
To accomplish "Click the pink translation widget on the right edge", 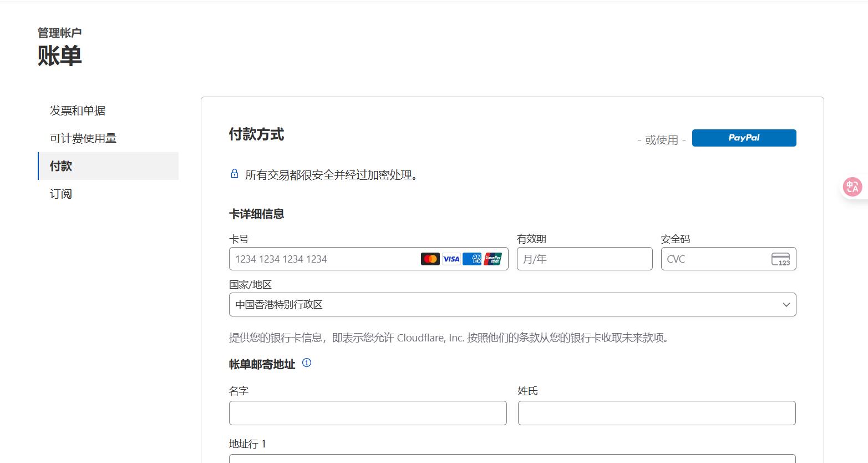I will coord(852,187).
